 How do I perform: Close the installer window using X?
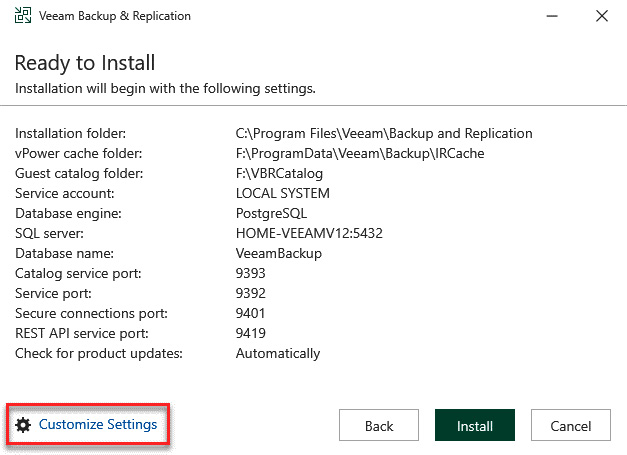pyautogui.click(x=602, y=16)
